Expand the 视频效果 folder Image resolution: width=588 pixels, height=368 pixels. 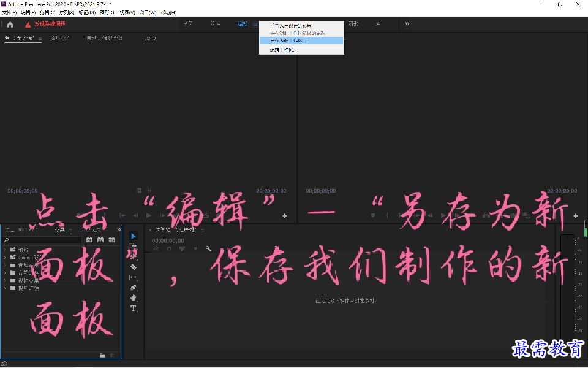5,280
